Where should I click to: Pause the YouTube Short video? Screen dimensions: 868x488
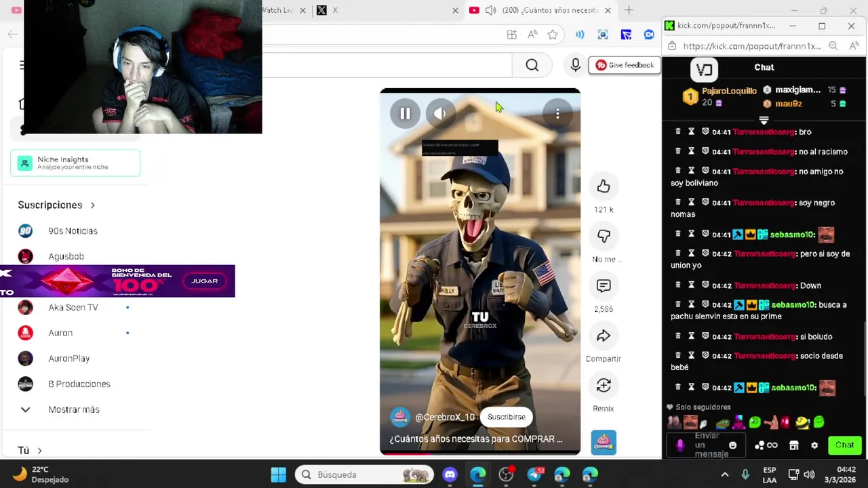pos(405,114)
